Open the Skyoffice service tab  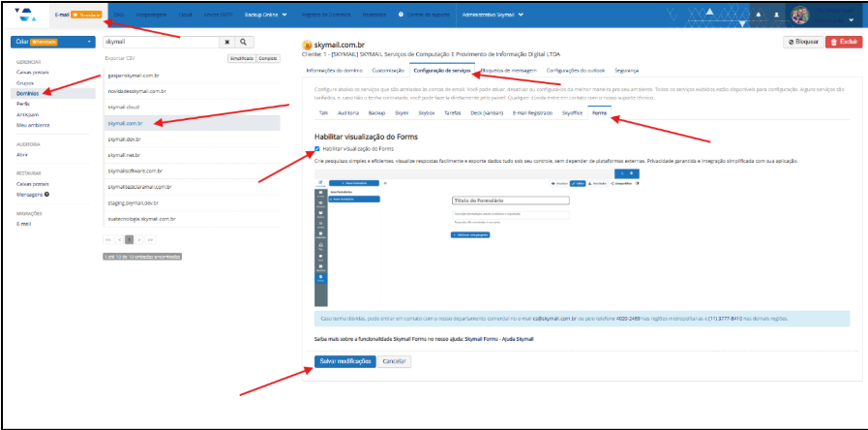tap(572, 112)
